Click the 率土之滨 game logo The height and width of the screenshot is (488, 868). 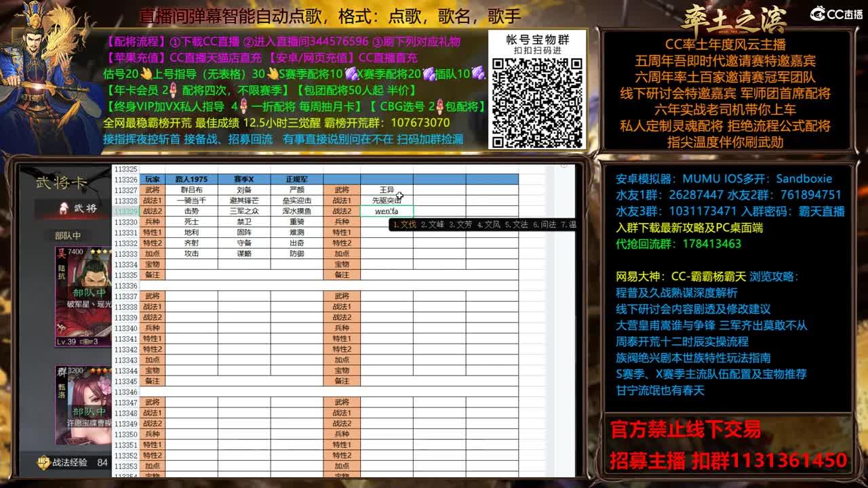click(x=734, y=18)
